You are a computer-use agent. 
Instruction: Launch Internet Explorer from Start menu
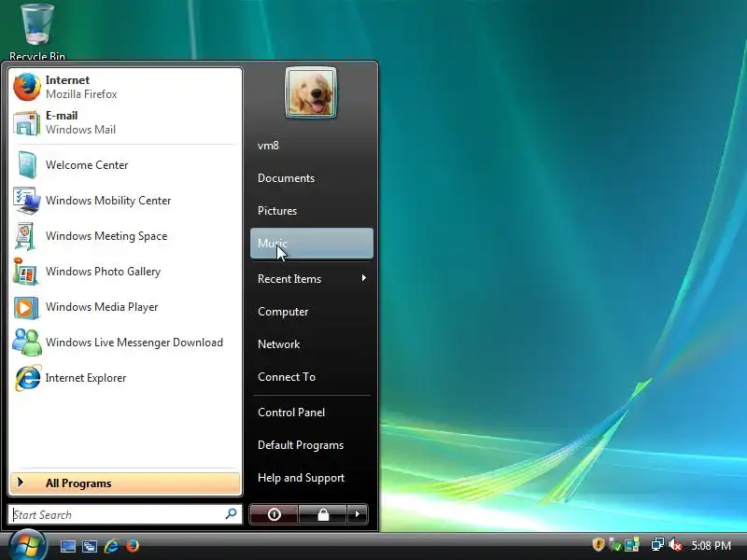point(125,378)
